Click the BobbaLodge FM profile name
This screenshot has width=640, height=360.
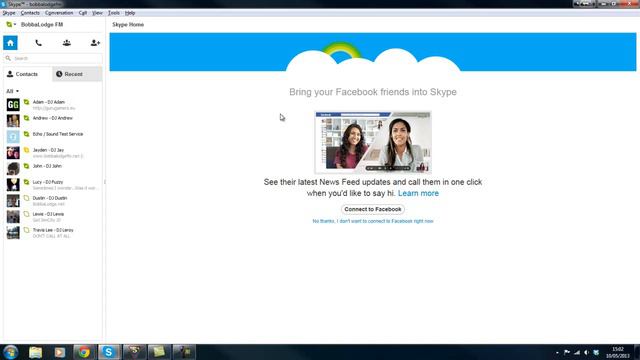click(42, 24)
